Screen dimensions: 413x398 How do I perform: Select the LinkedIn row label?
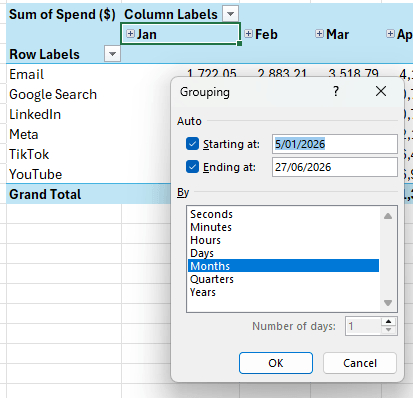pos(35,114)
